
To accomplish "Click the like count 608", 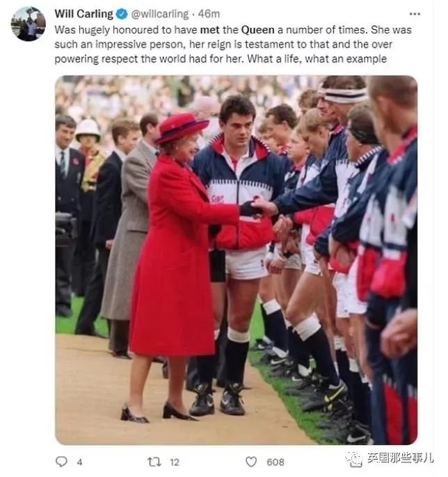I will [275, 462].
